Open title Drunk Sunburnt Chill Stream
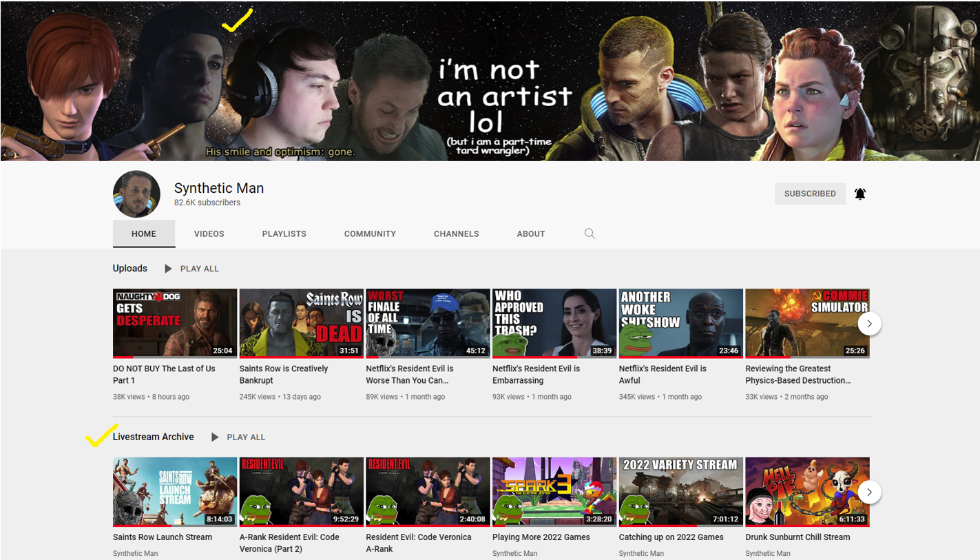Viewport: 980px width, 560px height. coord(797,537)
